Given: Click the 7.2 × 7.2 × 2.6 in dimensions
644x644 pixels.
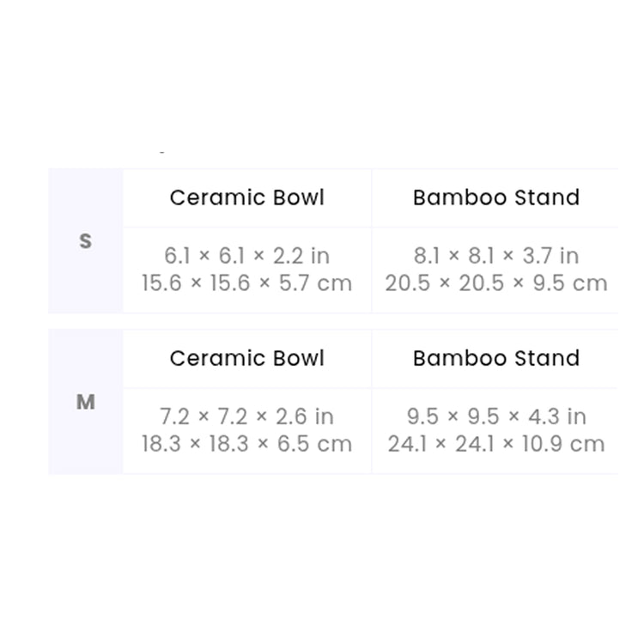Looking at the screenshot, I should coord(247,416).
